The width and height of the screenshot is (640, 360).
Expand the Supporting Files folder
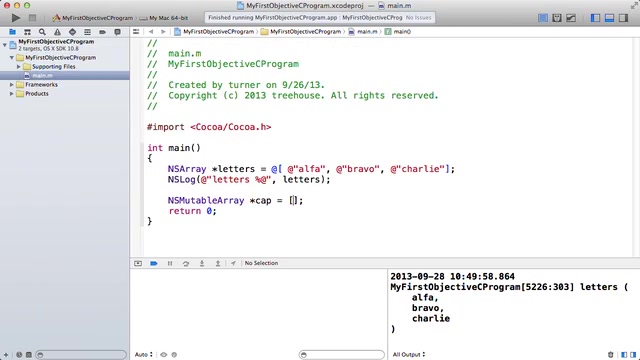pos(19,67)
